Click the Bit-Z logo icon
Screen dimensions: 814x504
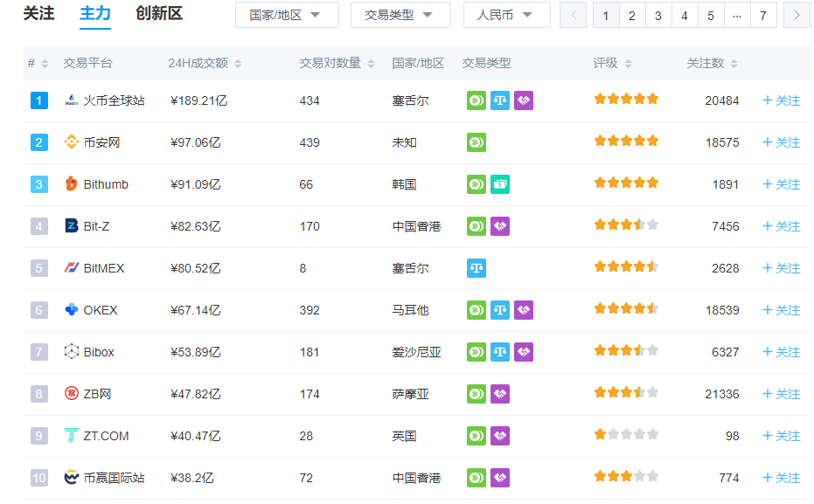(x=71, y=225)
